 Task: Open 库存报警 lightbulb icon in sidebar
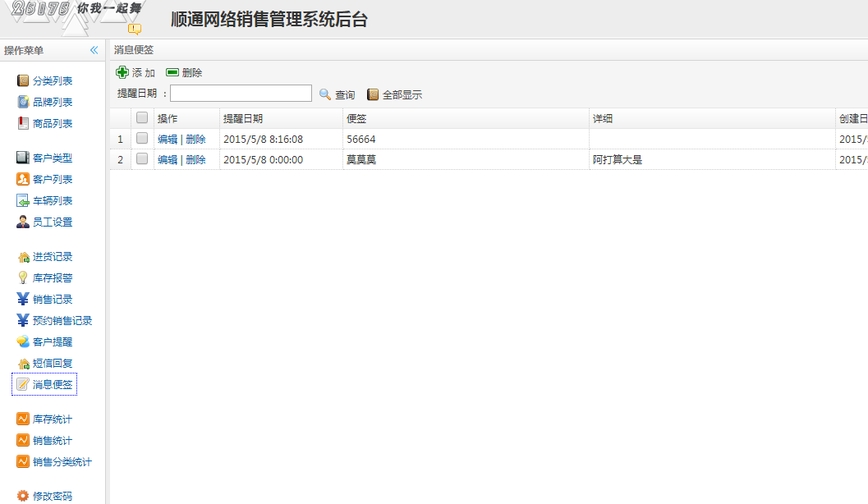(23, 278)
